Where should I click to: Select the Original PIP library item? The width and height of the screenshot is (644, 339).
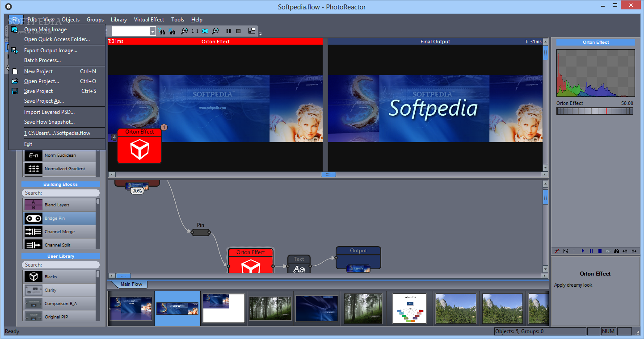59,316
